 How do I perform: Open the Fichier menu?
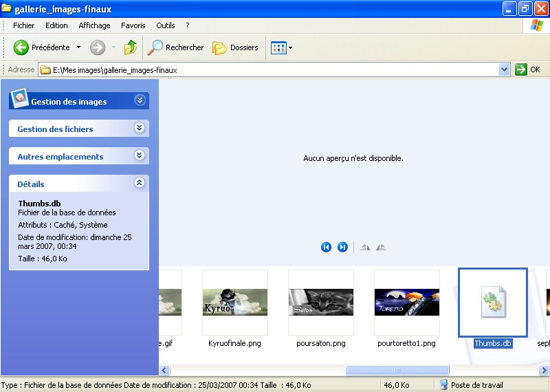23,25
